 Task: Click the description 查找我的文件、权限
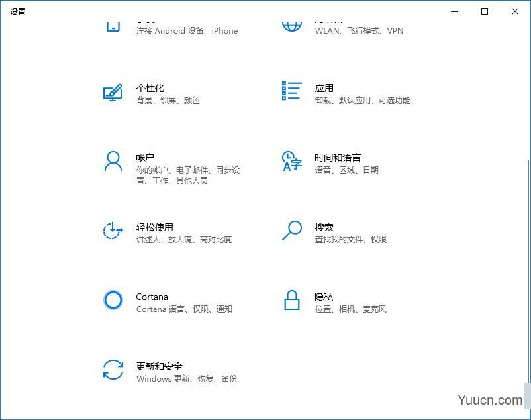point(351,239)
